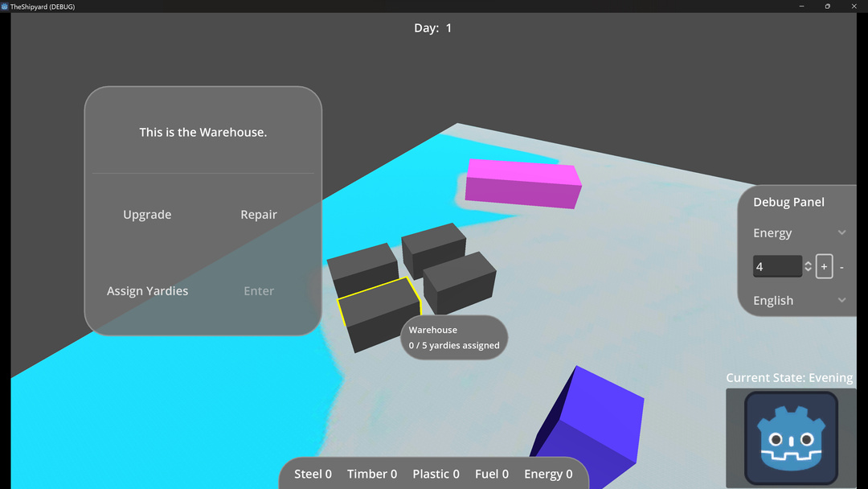Viewport: 868px width, 489px height.
Task: Open the English language dropdown
Action: pyautogui.click(x=799, y=301)
